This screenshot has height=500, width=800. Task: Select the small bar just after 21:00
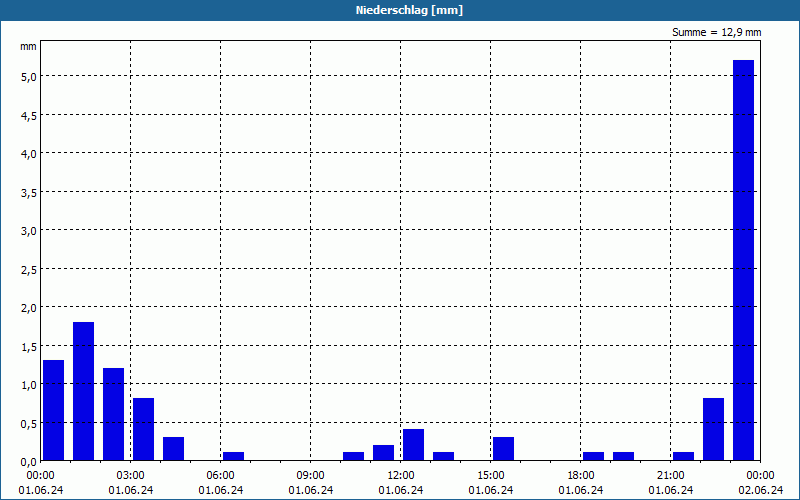[684, 456]
